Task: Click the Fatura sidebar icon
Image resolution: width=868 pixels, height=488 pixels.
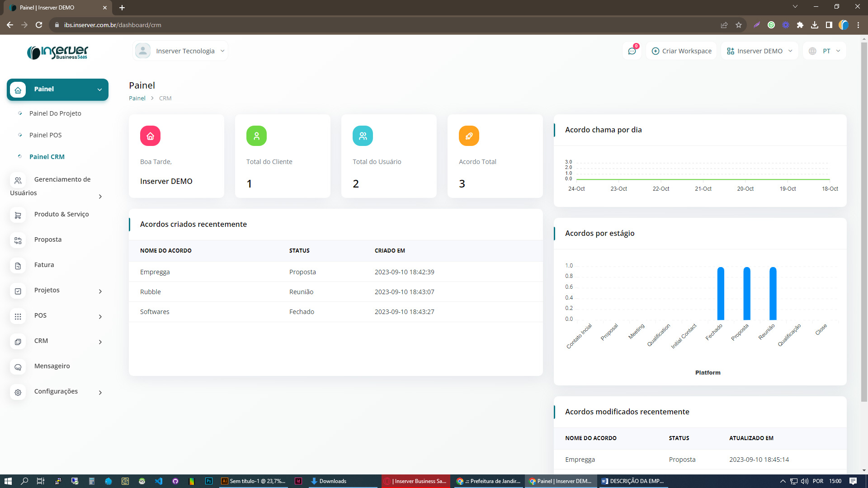Action: tap(18, 266)
